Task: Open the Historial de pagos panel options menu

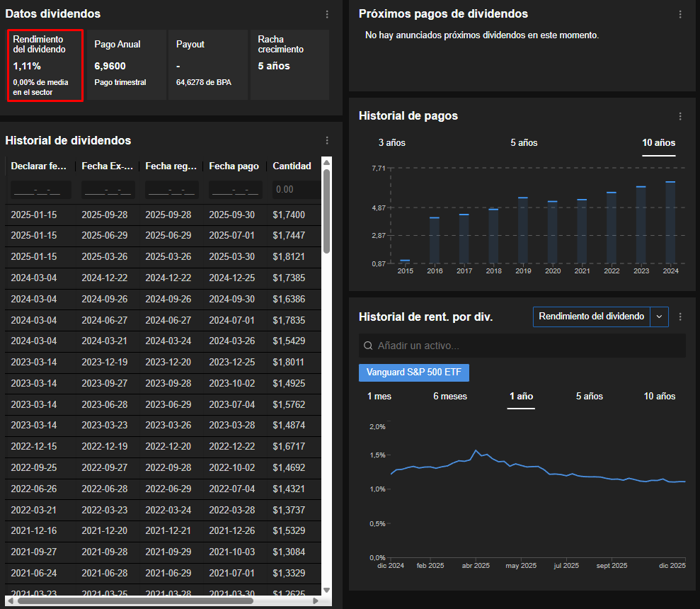Action: 680,116
